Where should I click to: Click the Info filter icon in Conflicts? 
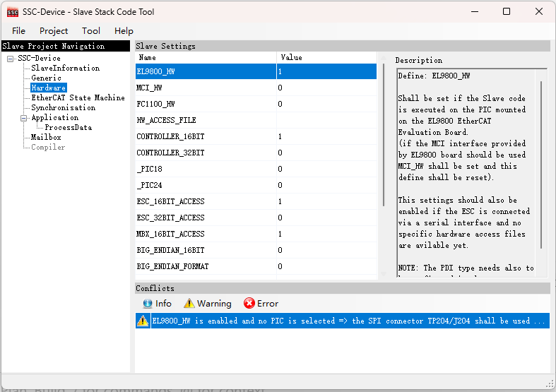(148, 304)
